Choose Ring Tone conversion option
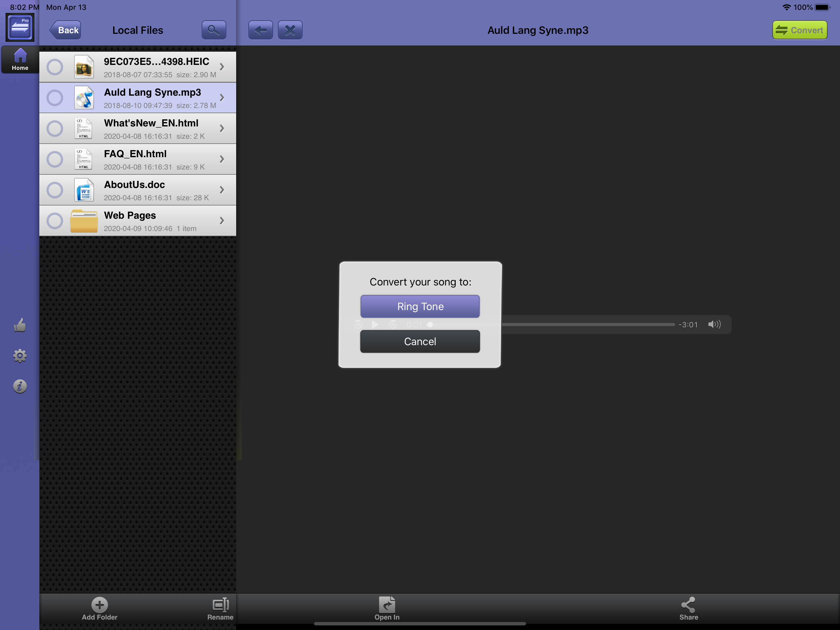Viewport: 840px width, 630px height. coord(420,306)
